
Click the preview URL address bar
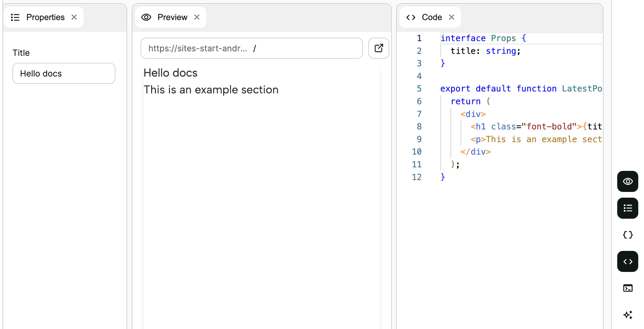252,48
